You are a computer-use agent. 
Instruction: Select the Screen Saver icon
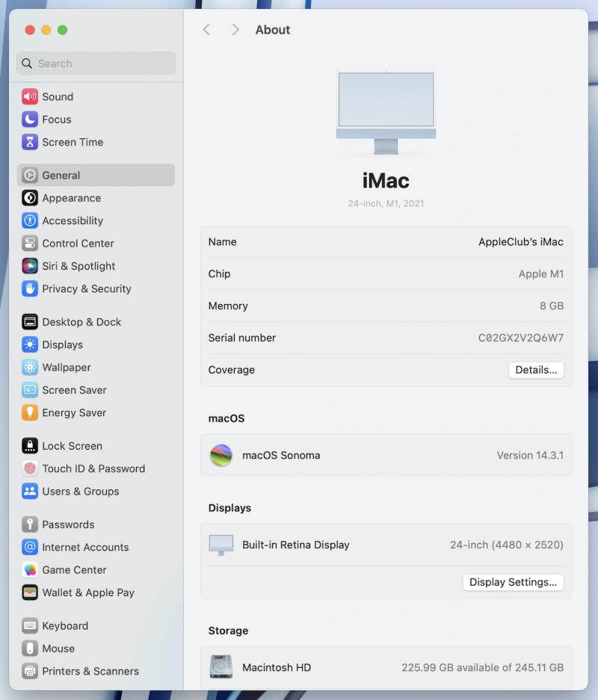tap(30, 390)
